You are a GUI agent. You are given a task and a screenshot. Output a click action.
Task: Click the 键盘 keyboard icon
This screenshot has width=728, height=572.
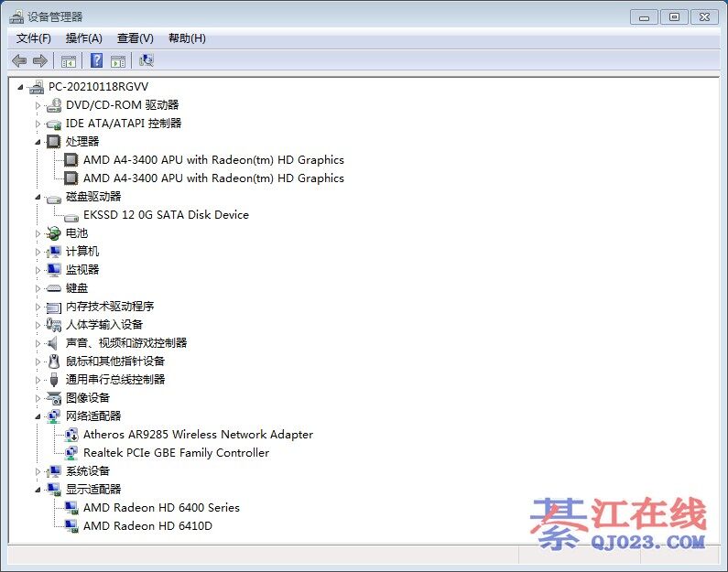tap(54, 288)
